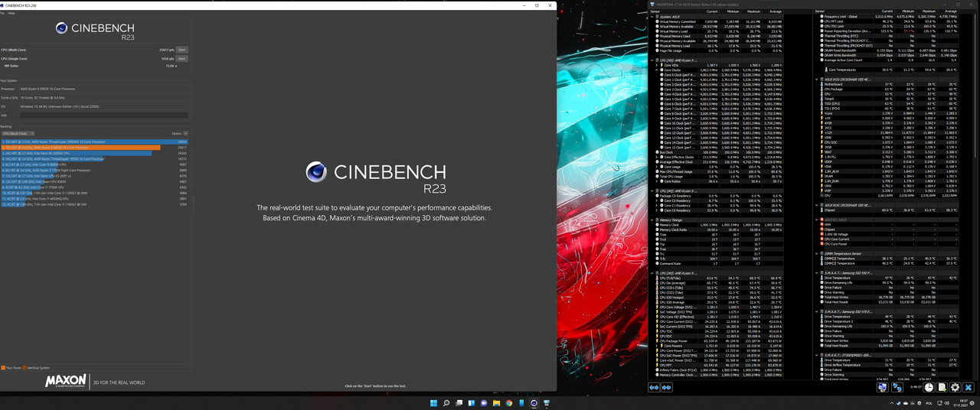Open the Cinebench Help menu

pyautogui.click(x=11, y=13)
